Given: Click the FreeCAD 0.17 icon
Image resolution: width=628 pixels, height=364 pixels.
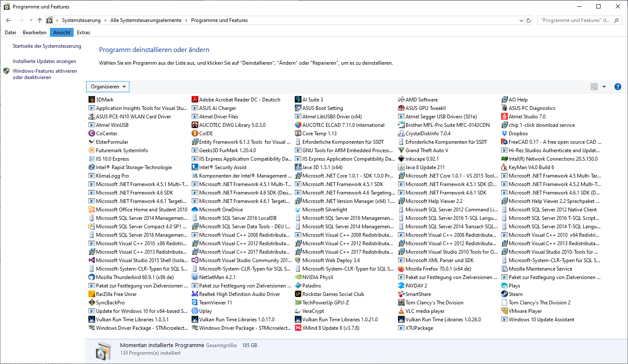Looking at the screenshot, I should coord(504,142).
